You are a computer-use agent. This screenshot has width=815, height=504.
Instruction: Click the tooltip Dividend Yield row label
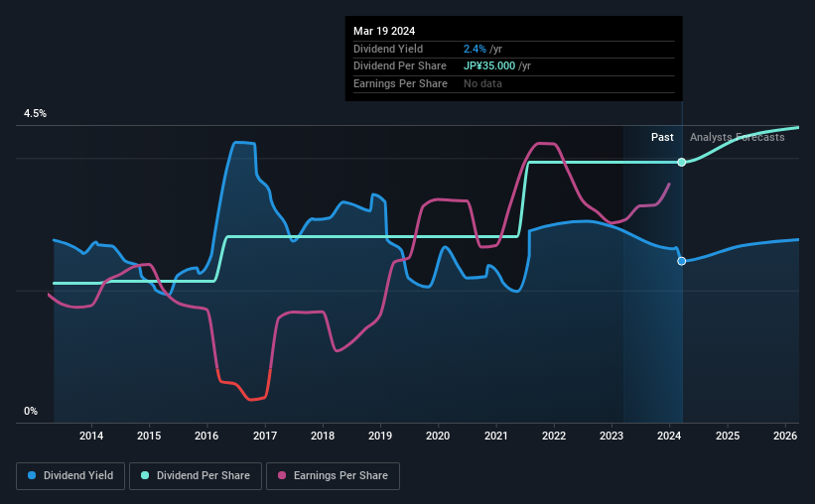[388, 49]
